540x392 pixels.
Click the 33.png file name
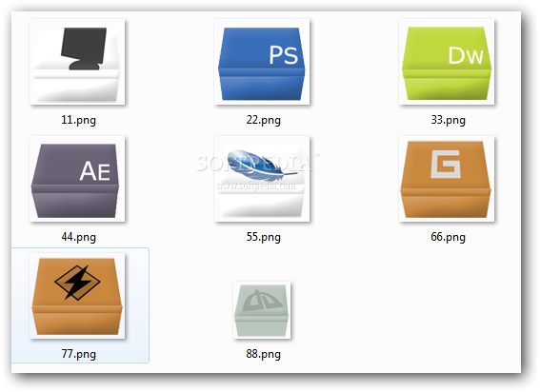tap(448, 120)
